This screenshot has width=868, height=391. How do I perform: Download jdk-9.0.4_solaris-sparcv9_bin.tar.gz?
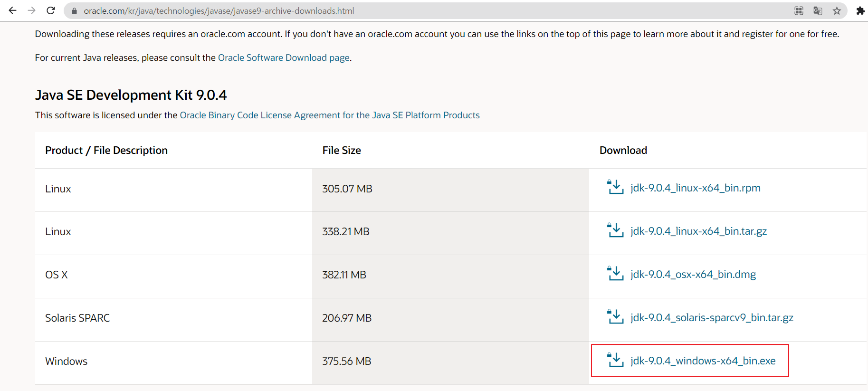[x=712, y=317]
